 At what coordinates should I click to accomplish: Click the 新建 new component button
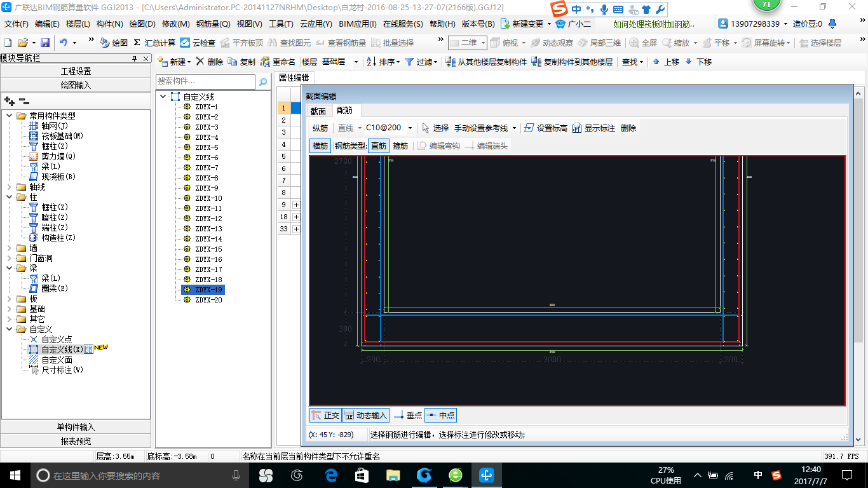pos(173,62)
